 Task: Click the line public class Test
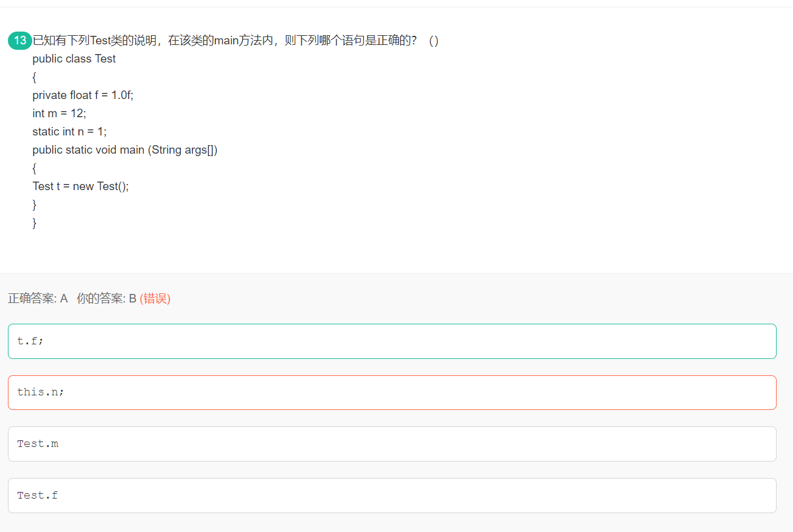coord(74,59)
